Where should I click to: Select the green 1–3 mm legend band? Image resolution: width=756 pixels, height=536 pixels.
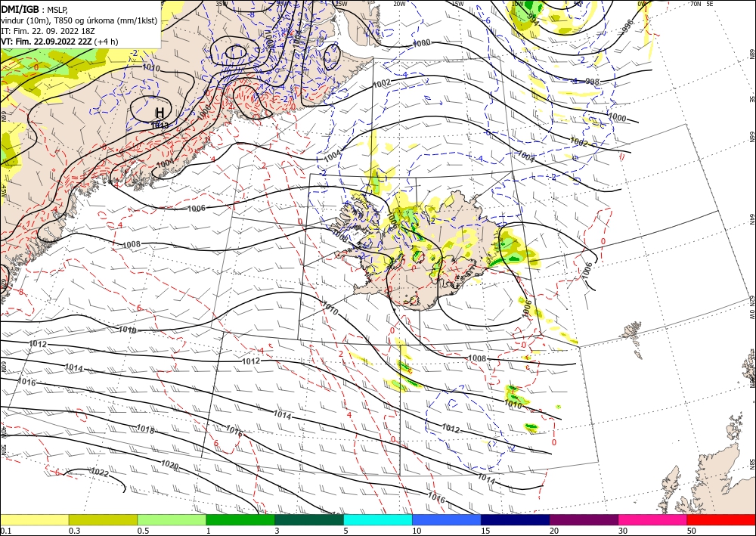point(240,519)
